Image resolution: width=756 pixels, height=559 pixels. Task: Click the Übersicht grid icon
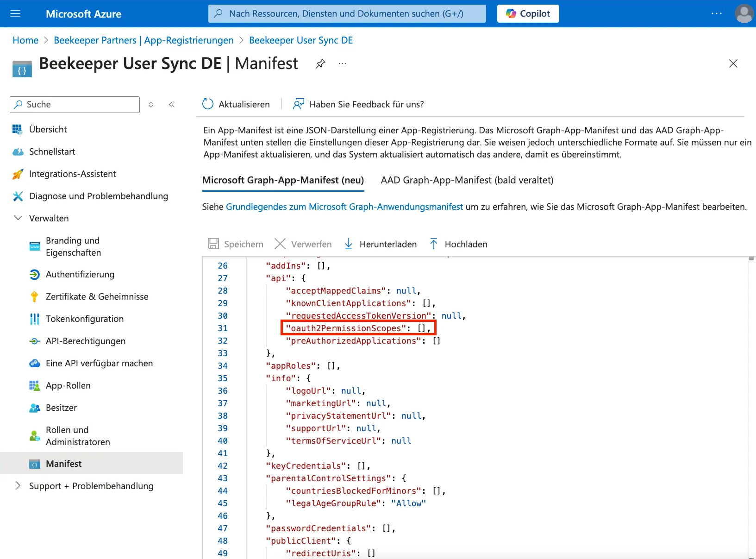pos(18,130)
